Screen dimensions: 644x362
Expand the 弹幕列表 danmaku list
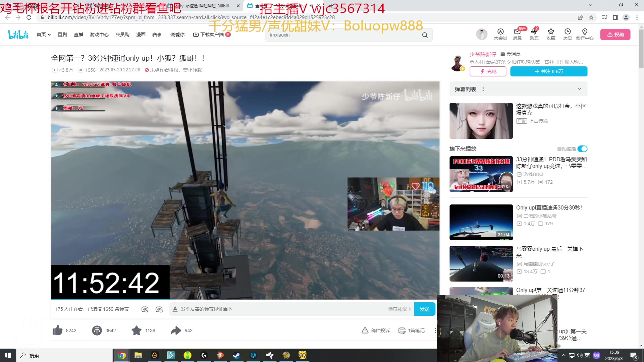pyautogui.click(x=579, y=89)
